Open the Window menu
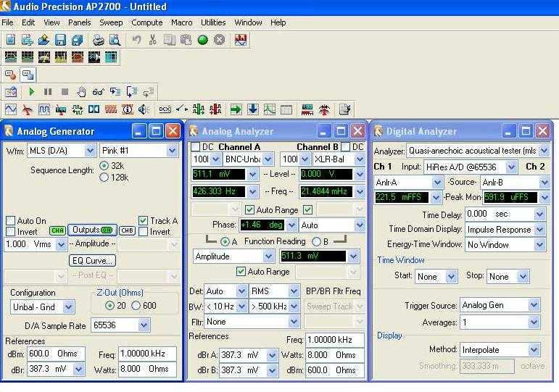The width and height of the screenshot is (559, 392). pyautogui.click(x=248, y=22)
